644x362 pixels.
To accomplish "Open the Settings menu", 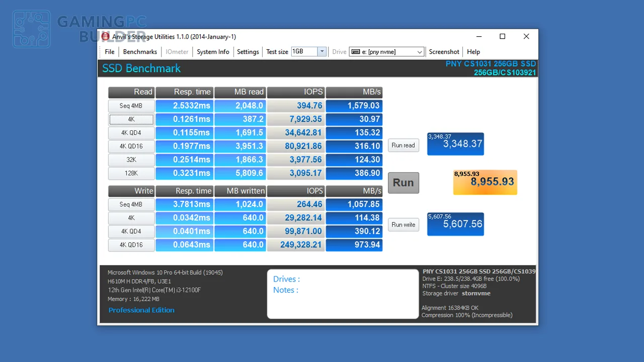I will click(x=248, y=52).
